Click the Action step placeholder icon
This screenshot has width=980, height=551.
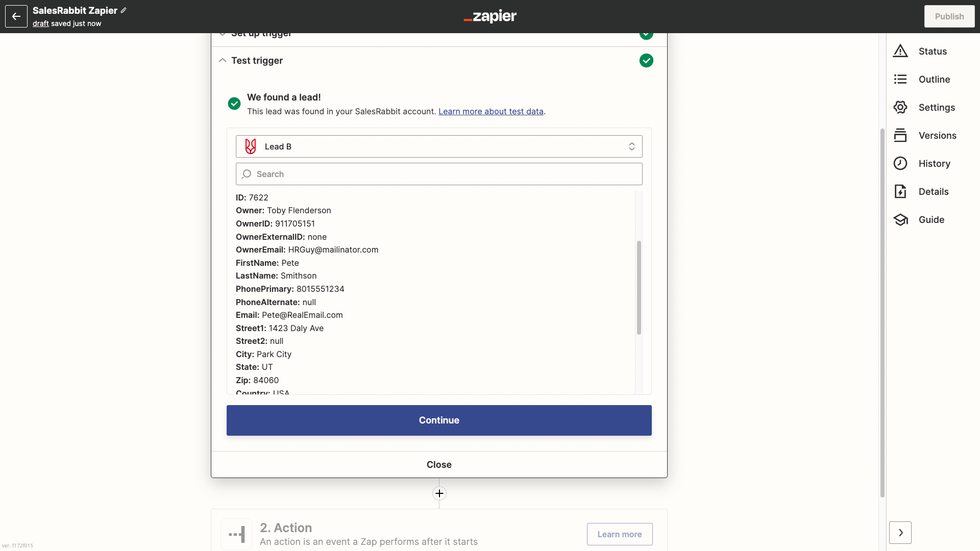(236, 534)
